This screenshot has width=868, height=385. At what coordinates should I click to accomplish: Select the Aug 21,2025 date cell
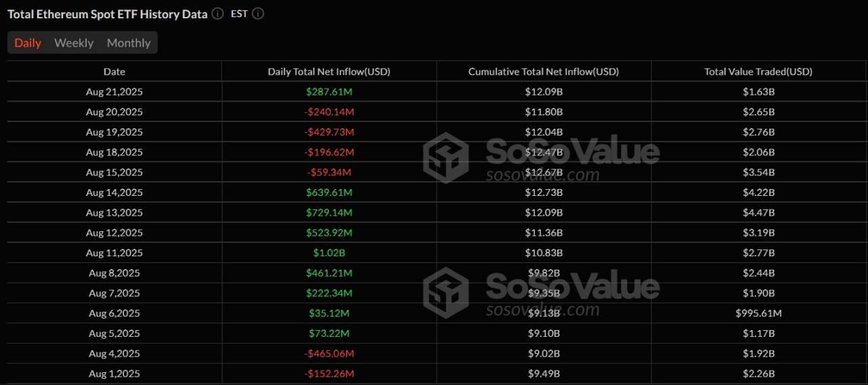point(114,92)
